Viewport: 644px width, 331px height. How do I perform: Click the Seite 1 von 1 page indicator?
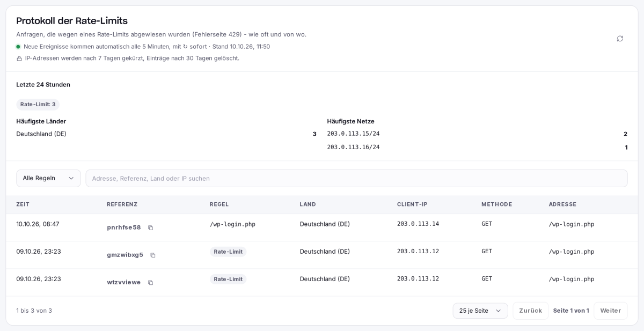(x=571, y=311)
